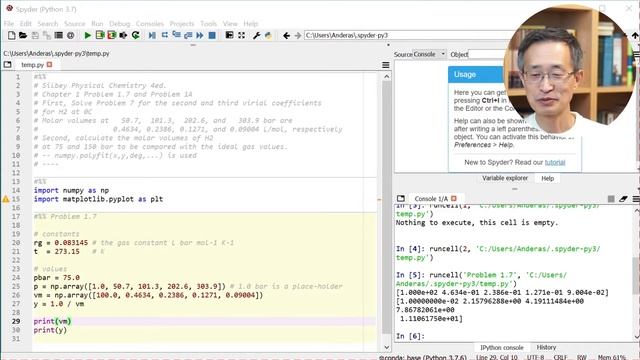This screenshot has width=640, height=360.
Task: Run cell and advance icon
Action: click(111, 36)
